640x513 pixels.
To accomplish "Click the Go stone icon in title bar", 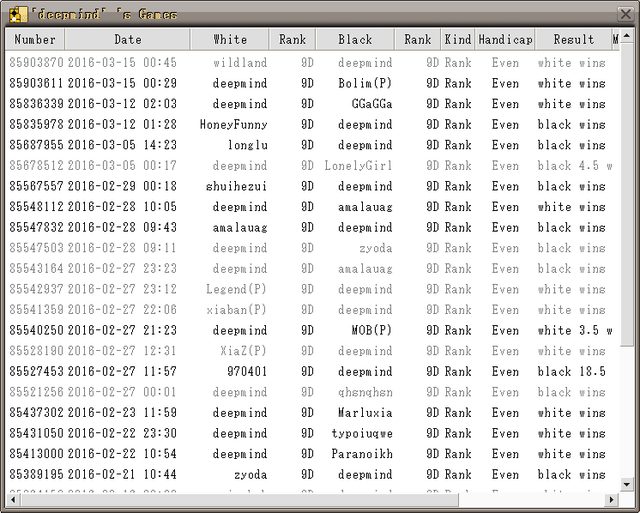I will 18,15.
